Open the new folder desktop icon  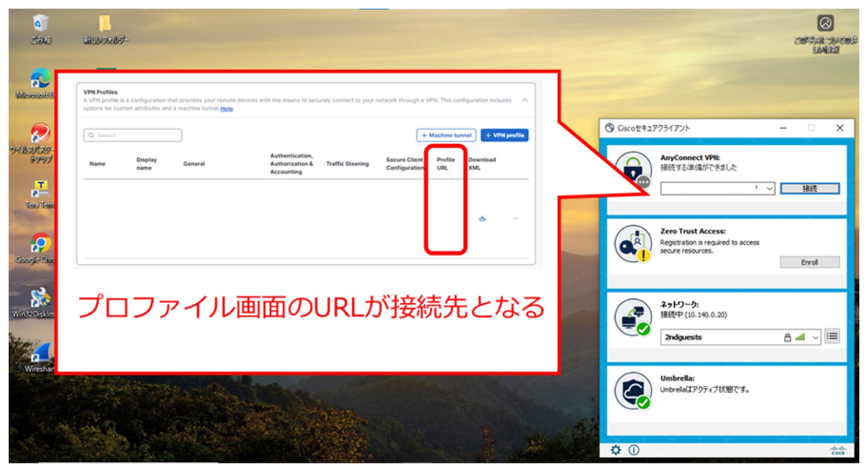coord(105,29)
